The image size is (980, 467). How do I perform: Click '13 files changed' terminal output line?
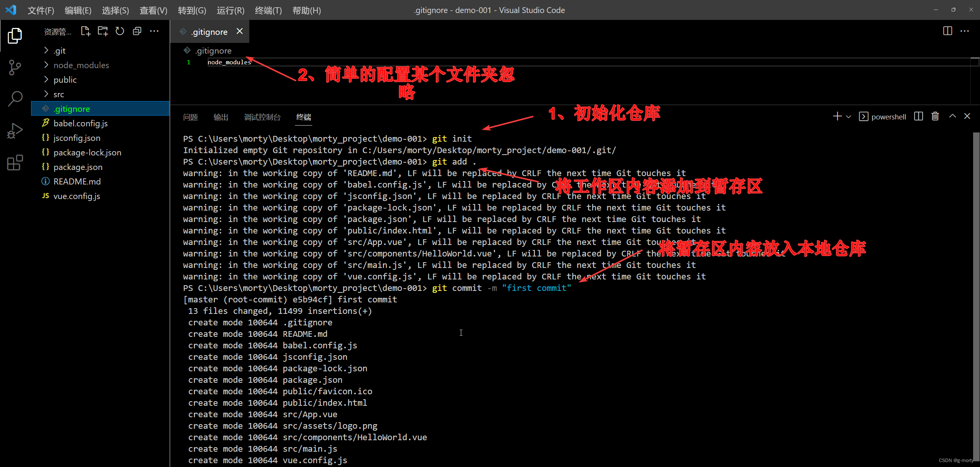coord(280,311)
